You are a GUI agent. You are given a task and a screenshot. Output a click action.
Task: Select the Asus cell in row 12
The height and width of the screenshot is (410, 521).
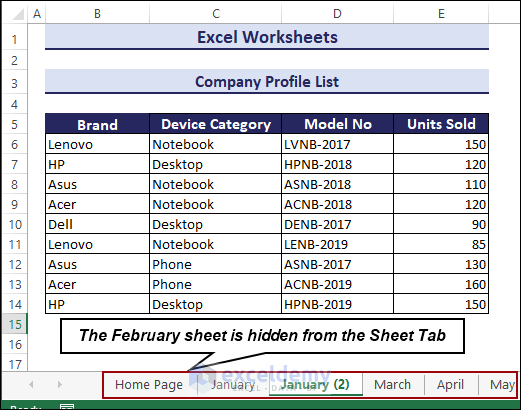tap(97, 264)
